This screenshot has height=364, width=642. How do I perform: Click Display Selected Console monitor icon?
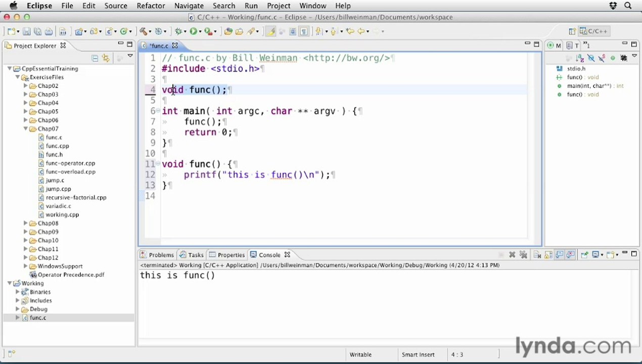click(596, 255)
